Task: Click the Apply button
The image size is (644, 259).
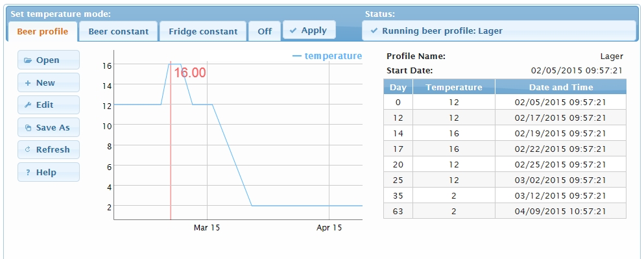Action: [x=309, y=31]
